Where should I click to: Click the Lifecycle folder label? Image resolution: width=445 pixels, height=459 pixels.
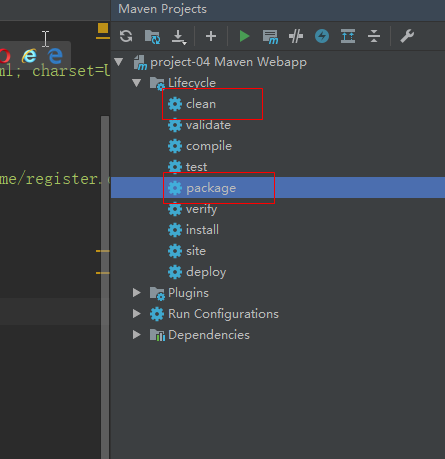point(192,83)
